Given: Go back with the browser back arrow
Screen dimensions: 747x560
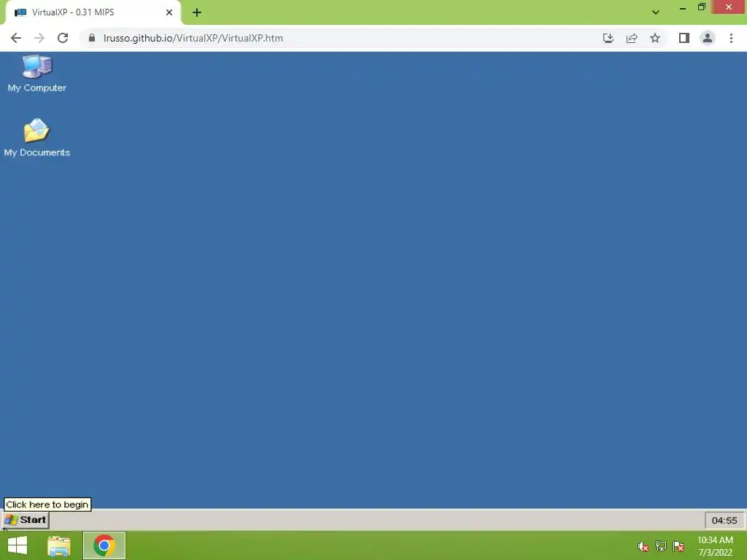Looking at the screenshot, I should pyautogui.click(x=16, y=38).
